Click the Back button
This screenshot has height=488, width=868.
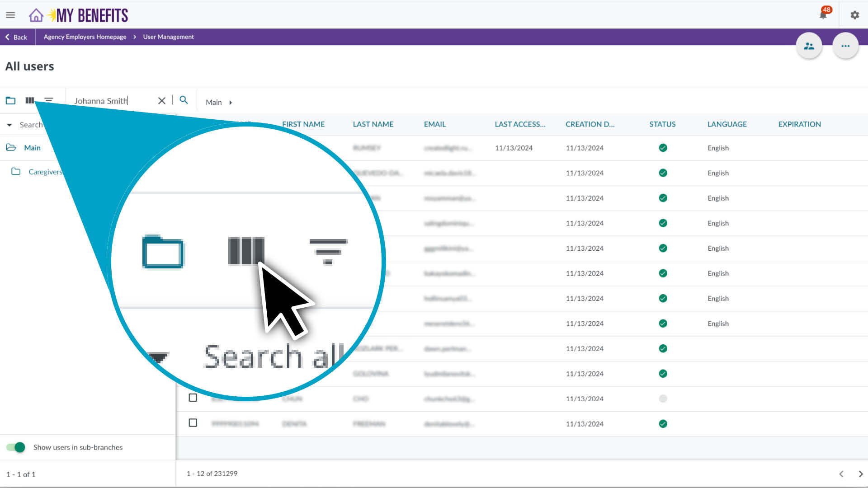pyautogui.click(x=16, y=37)
